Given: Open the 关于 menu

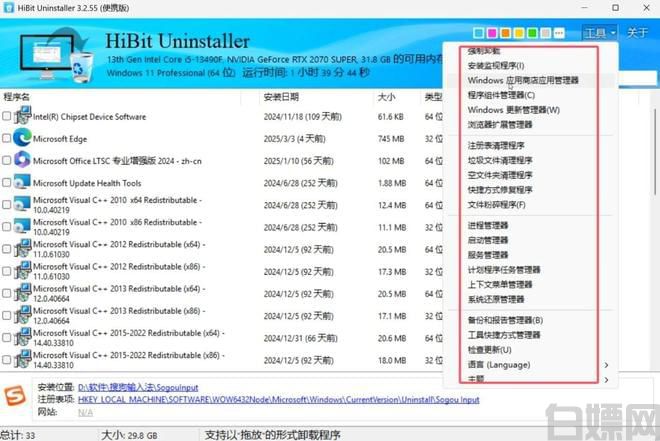Looking at the screenshot, I should click(637, 33).
